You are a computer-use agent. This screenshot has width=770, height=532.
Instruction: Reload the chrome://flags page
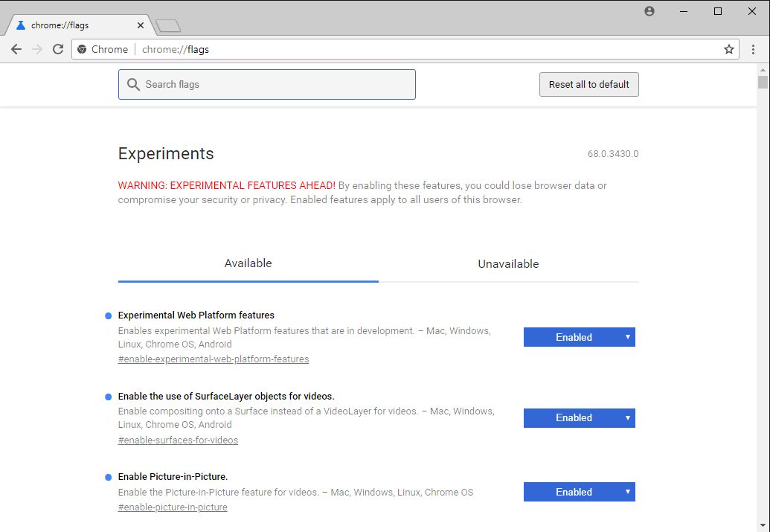[x=58, y=49]
